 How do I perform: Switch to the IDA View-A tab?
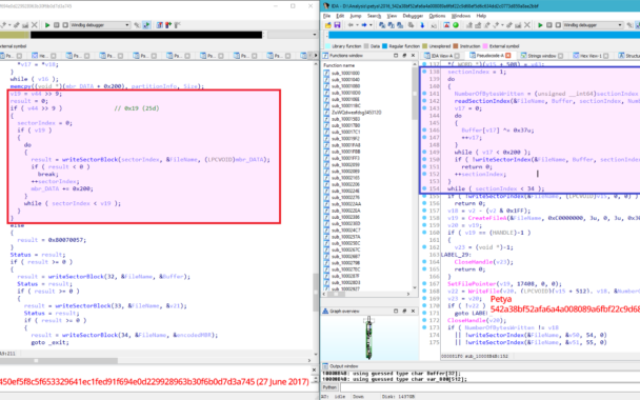click(442, 56)
